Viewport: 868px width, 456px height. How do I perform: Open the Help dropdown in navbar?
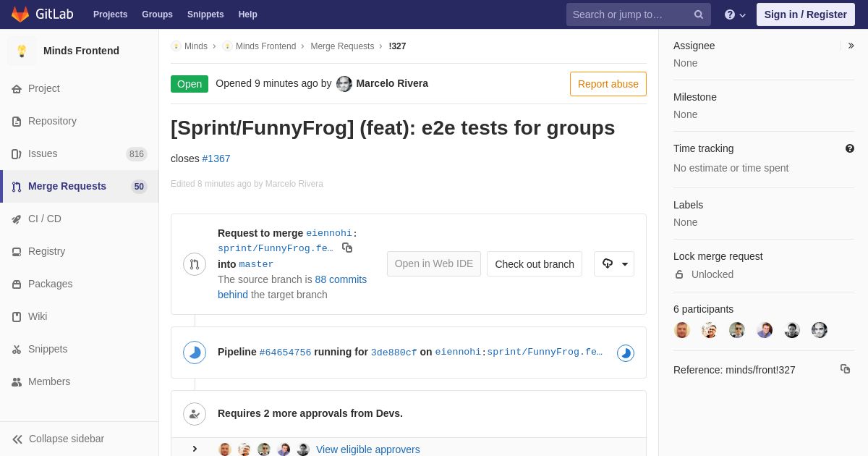tap(735, 14)
